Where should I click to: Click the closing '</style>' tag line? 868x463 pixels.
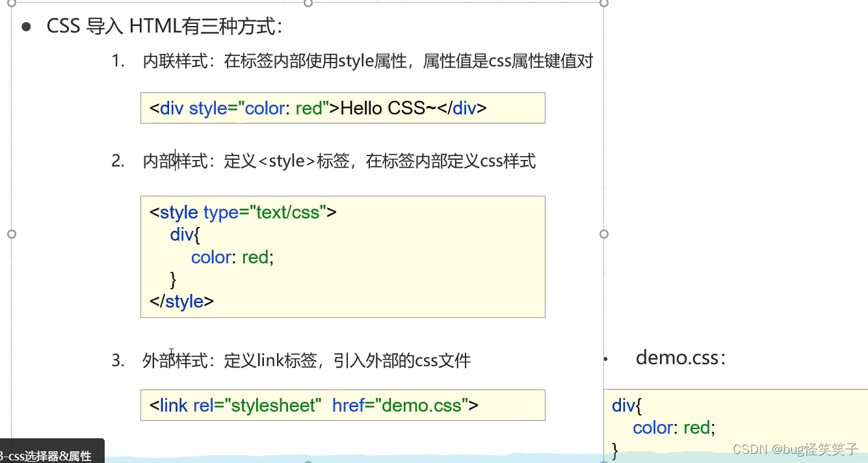click(x=181, y=301)
